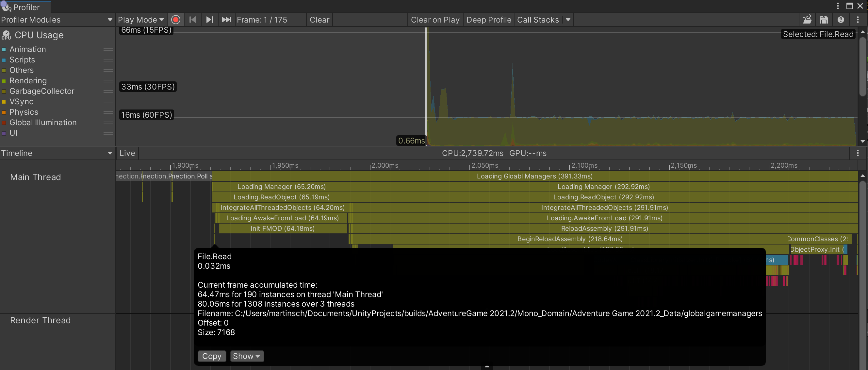Click the record button in the Profiler toolbar

(175, 20)
